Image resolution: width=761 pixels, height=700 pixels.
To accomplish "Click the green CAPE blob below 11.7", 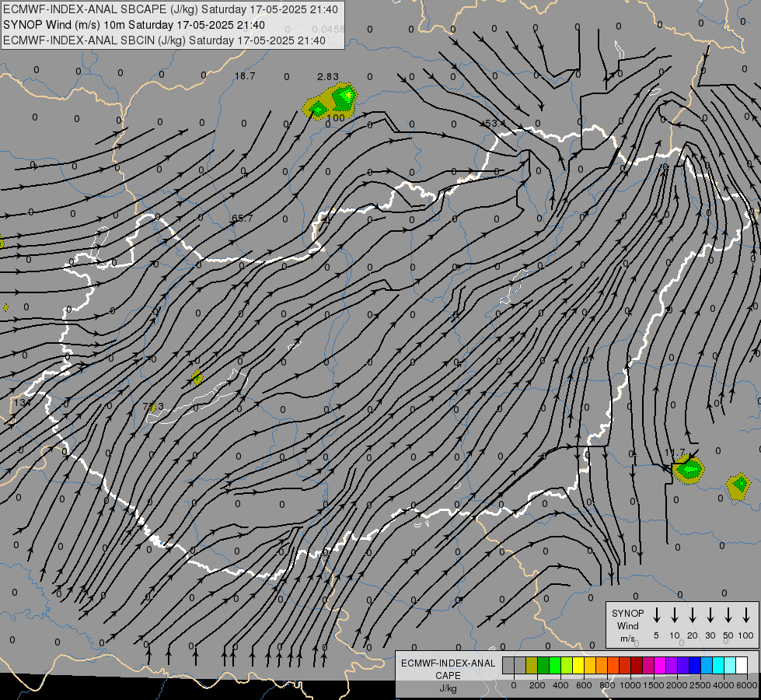I will (x=688, y=469).
